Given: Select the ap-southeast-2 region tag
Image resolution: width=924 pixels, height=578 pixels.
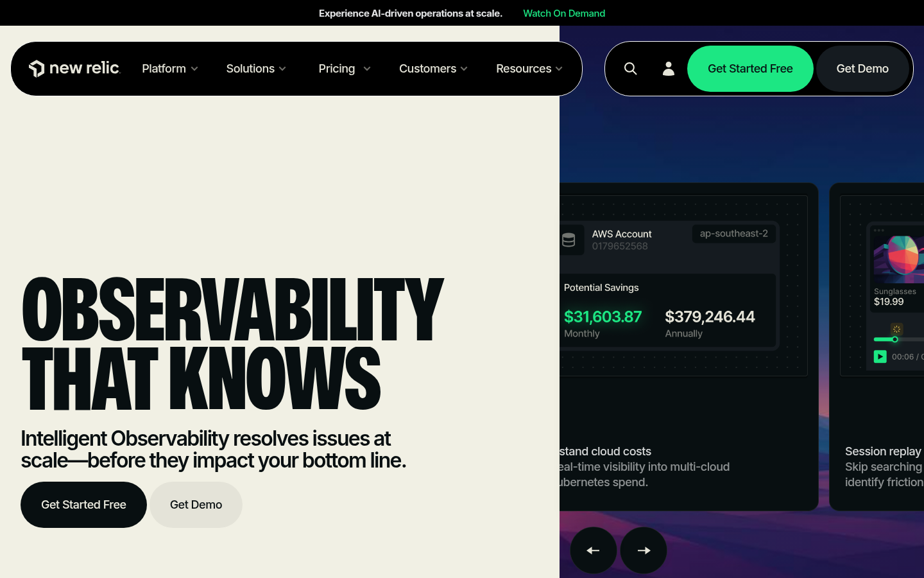Looking at the screenshot, I should pos(734,234).
